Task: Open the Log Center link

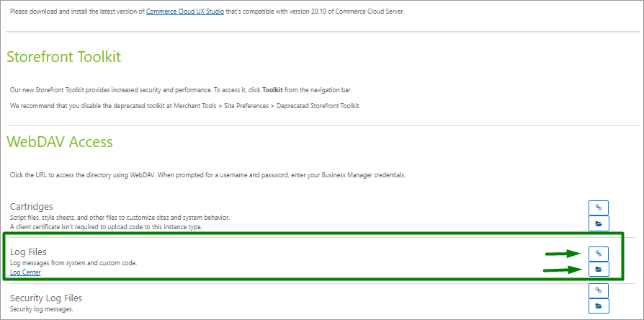Action: click(25, 272)
